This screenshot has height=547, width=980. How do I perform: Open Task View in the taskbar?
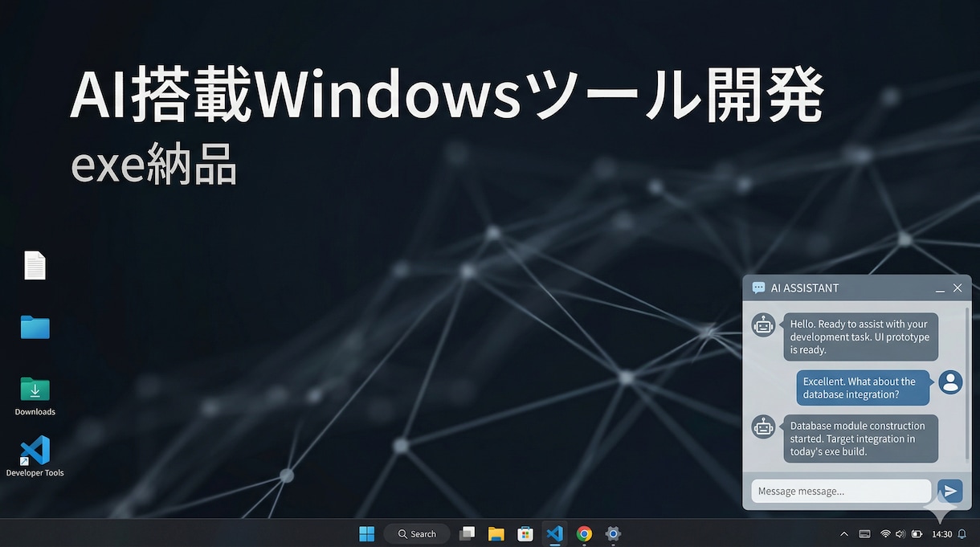(467, 533)
